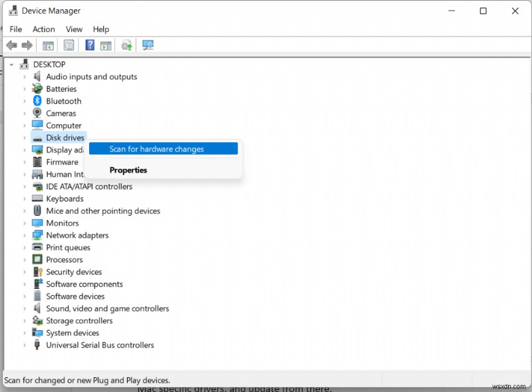Choose Scan for hardware changes in context menu
This screenshot has width=532, height=392.
point(163,149)
